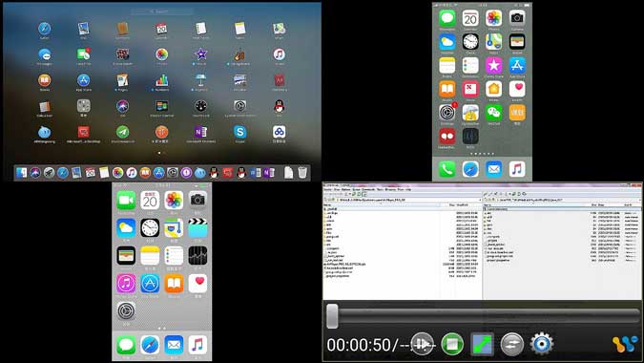Open Stocks on the bottom-left iPhone
Screen dimensions: 644x363
tap(197, 256)
